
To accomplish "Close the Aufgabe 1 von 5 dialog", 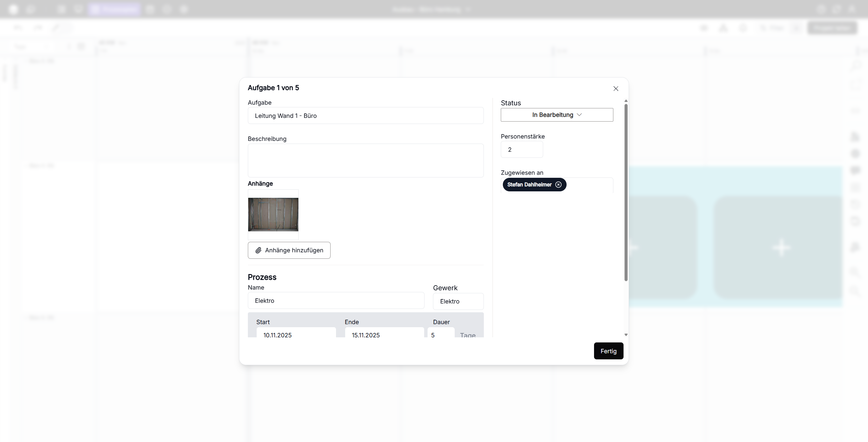I will 616,88.
